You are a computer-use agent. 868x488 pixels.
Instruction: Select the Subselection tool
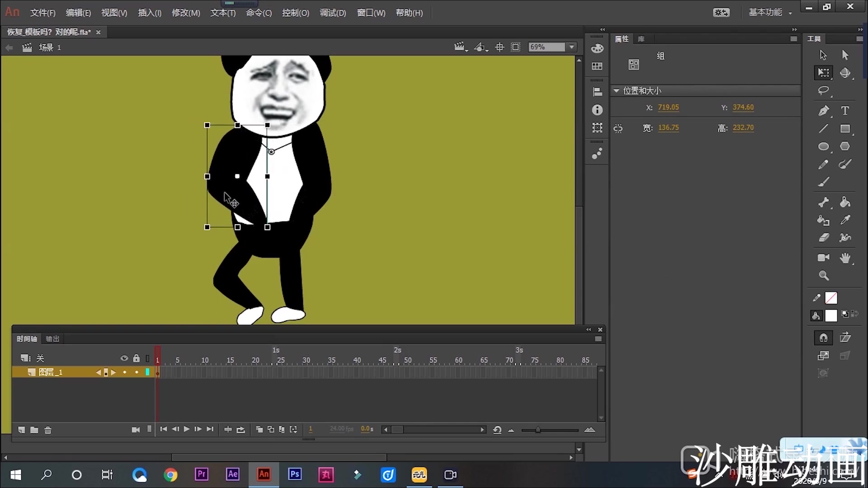[x=845, y=55]
